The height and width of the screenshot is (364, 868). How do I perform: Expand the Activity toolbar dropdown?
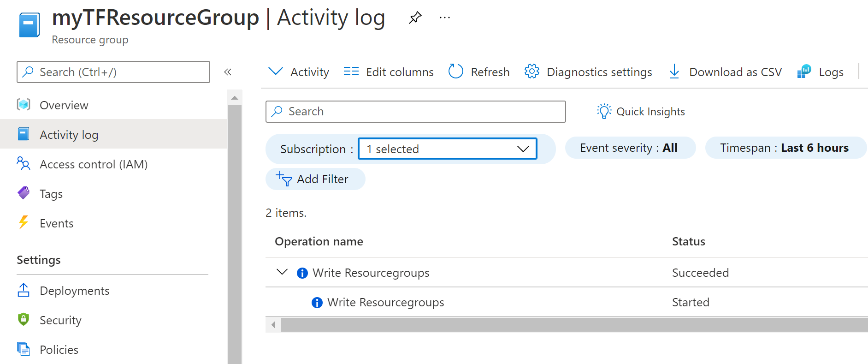click(276, 72)
